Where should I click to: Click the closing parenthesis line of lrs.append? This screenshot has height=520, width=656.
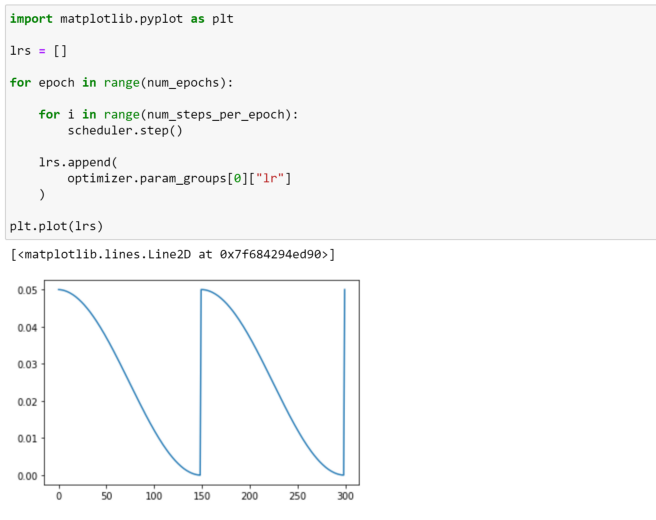(x=42, y=195)
